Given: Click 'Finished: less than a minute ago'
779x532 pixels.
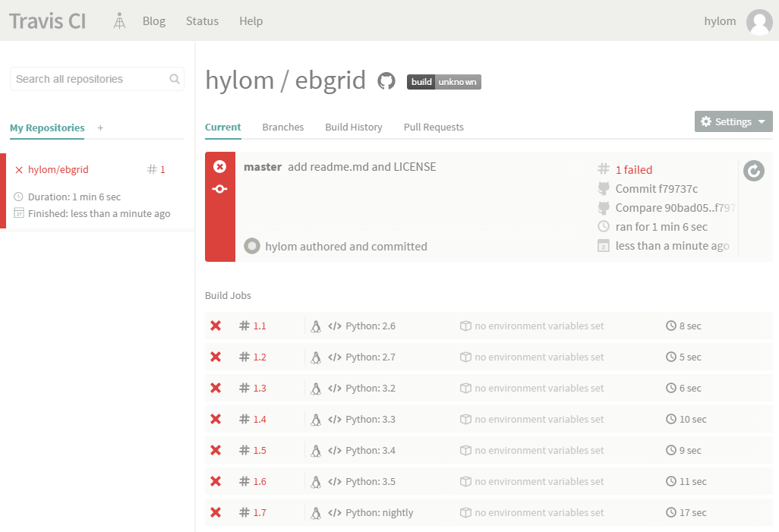Looking at the screenshot, I should click(x=99, y=213).
